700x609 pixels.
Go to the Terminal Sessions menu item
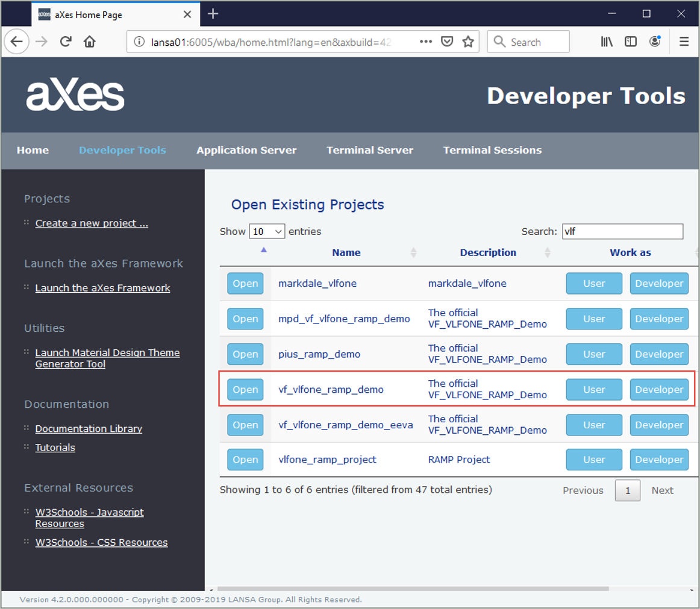tap(492, 150)
